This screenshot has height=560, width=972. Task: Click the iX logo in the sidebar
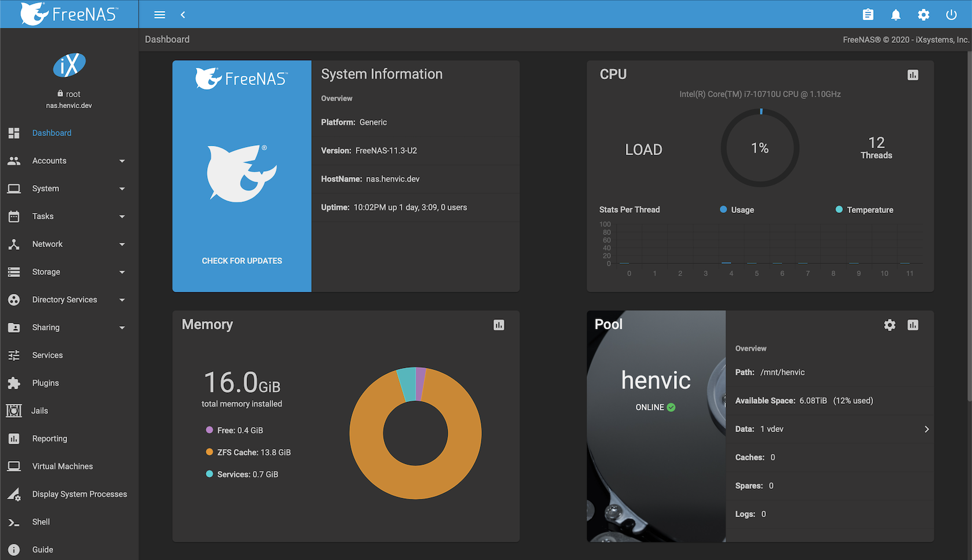pyautogui.click(x=69, y=65)
